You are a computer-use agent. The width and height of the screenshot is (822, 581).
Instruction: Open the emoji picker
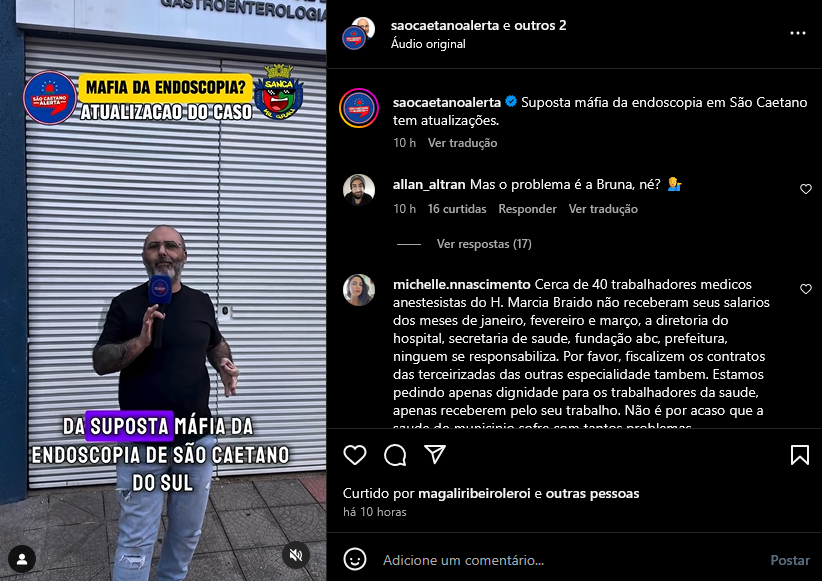pyautogui.click(x=354, y=560)
